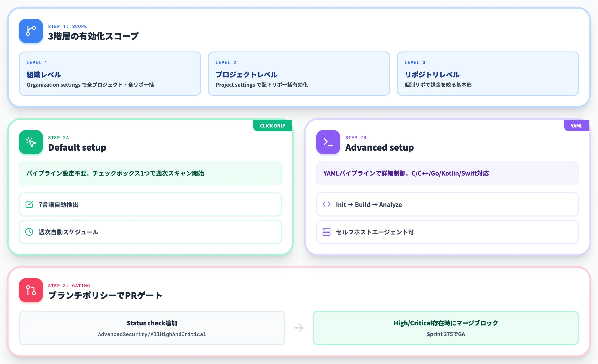This screenshot has height=364, width=598.
Task: Open the LEVEL 2 プロジェクトレベル card
Action: click(299, 73)
